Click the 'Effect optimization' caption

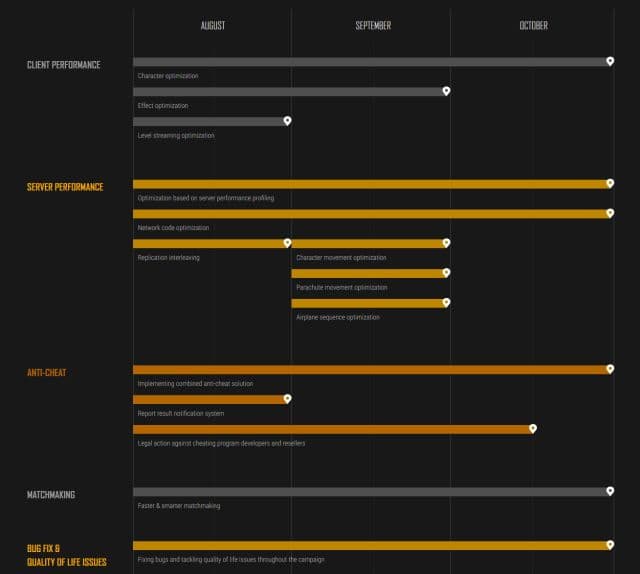click(x=163, y=106)
